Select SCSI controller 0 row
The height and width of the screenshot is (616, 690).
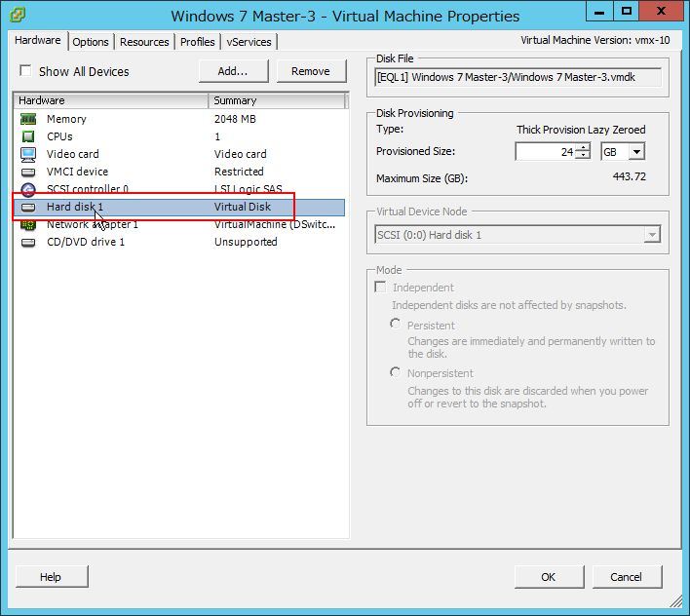pyautogui.click(x=179, y=189)
